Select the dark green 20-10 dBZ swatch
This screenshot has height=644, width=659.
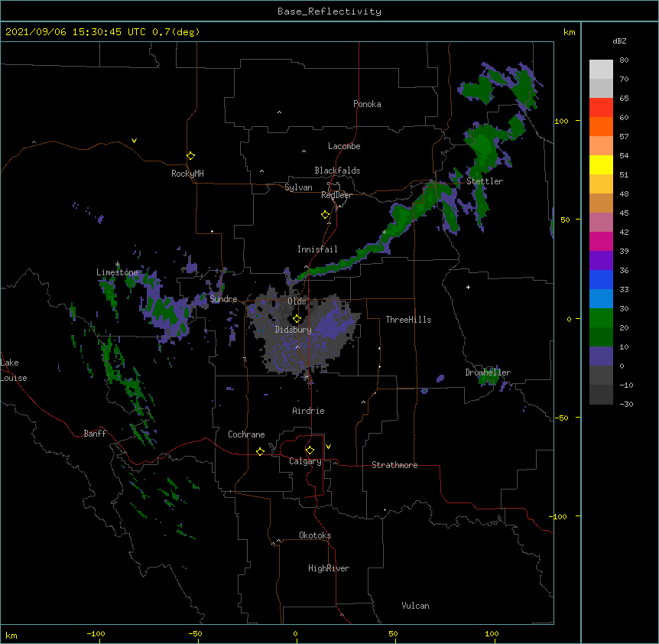click(x=601, y=337)
